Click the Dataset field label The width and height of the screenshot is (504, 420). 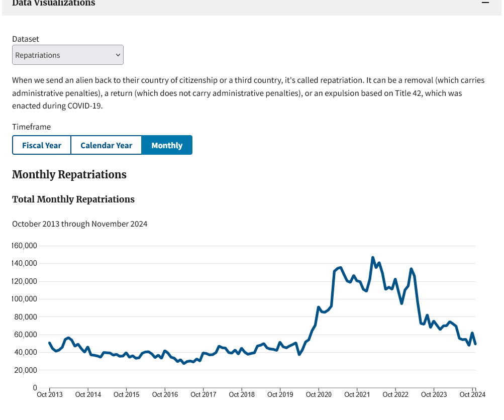point(26,39)
